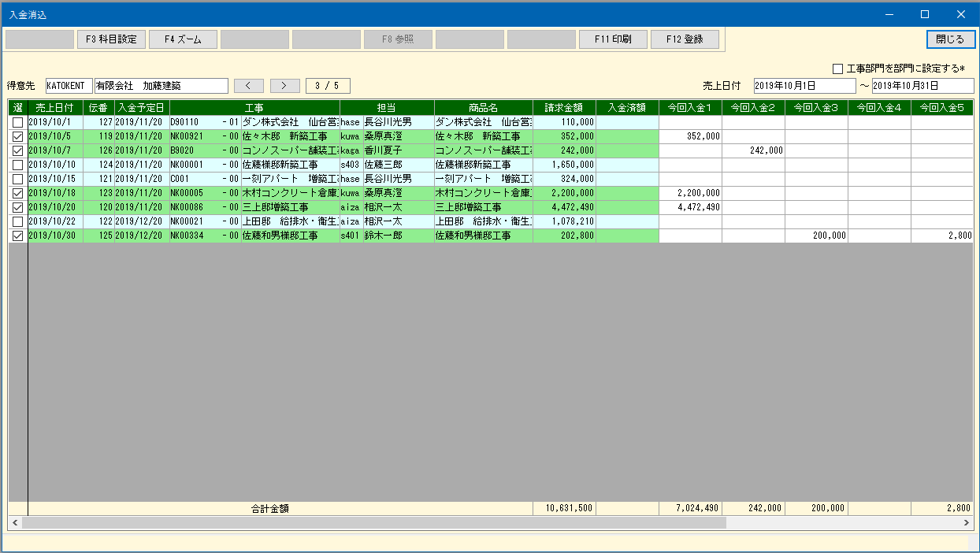Click the job code NK00334 cell

tap(205, 236)
